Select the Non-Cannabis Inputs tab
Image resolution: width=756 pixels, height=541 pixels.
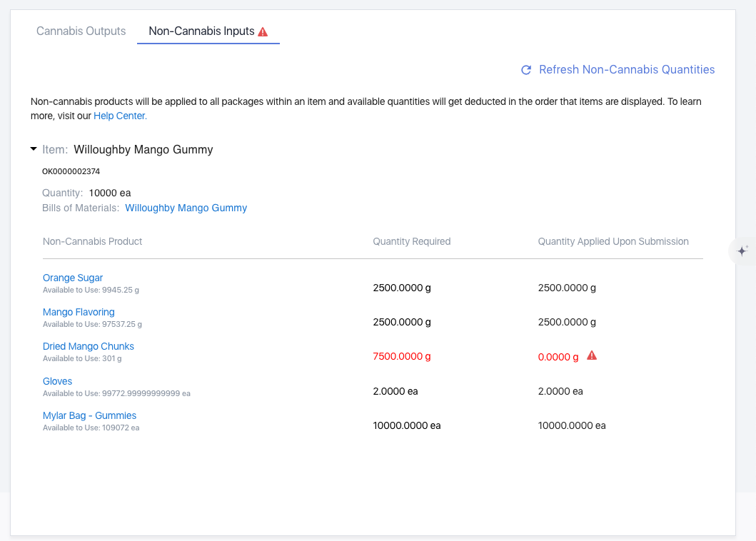click(201, 31)
